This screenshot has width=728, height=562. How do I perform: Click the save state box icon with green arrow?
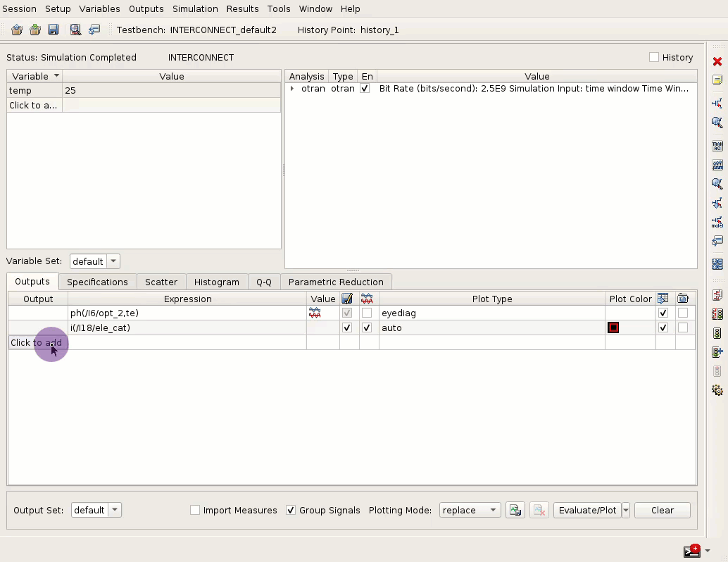(34, 30)
